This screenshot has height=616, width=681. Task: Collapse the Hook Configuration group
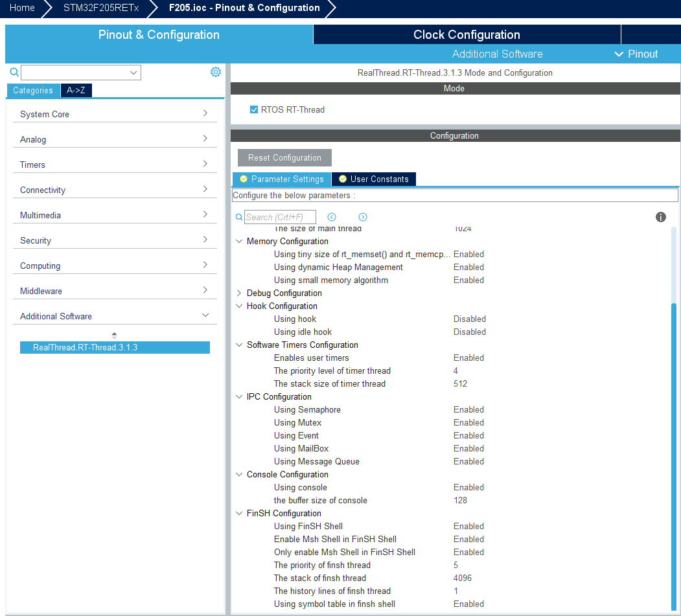point(239,306)
